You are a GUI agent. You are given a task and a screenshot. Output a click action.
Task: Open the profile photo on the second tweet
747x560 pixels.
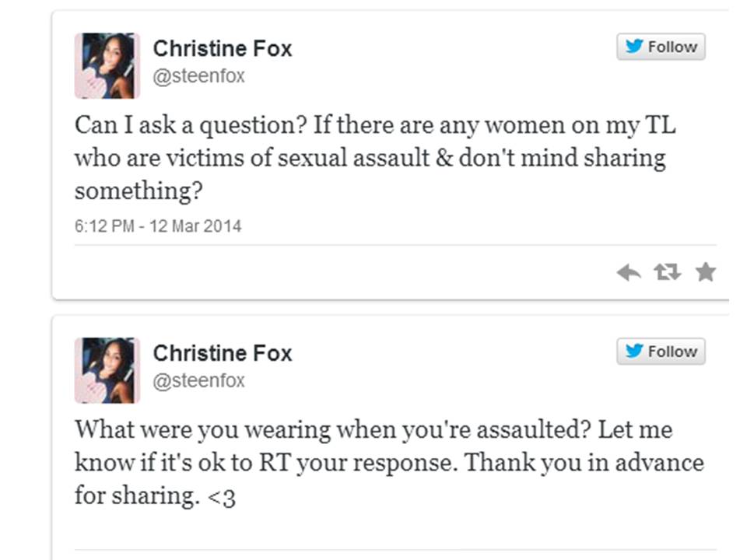(107, 370)
